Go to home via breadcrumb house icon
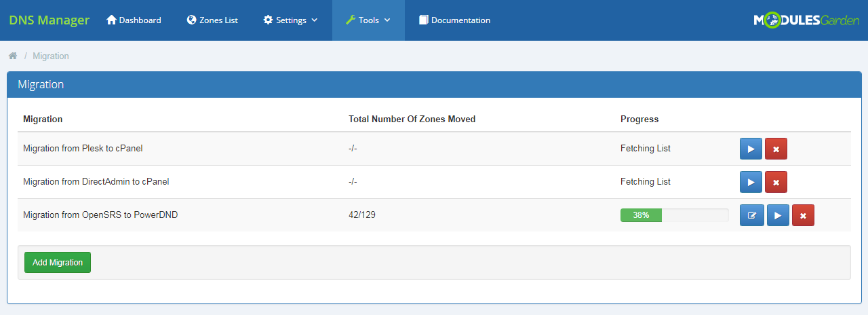The height and width of the screenshot is (315, 868). (13, 56)
